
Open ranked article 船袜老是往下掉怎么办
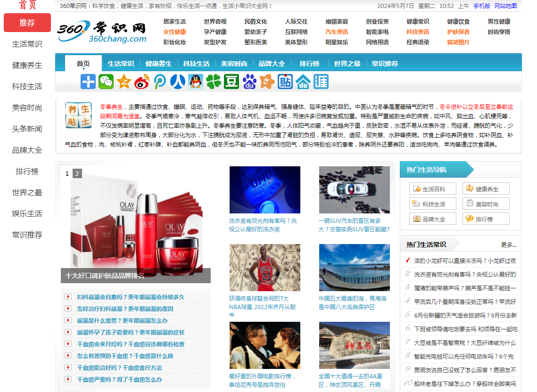point(465,384)
